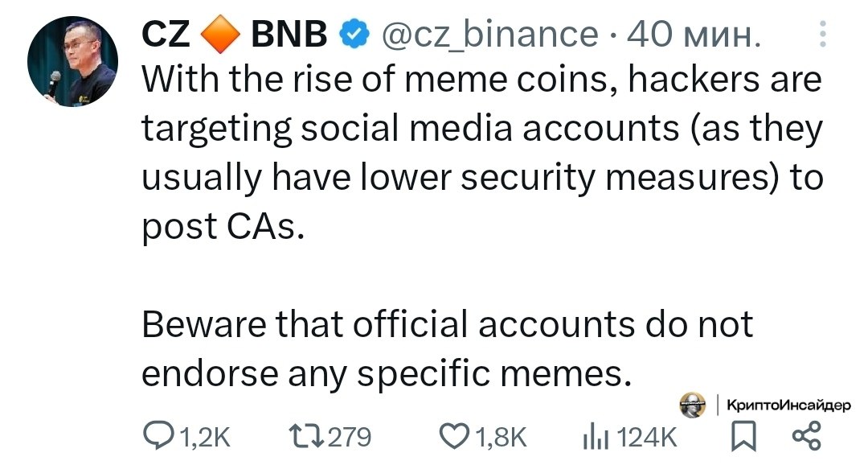Open CZ's profile picture avatar
868x465 pixels.
[73, 72]
